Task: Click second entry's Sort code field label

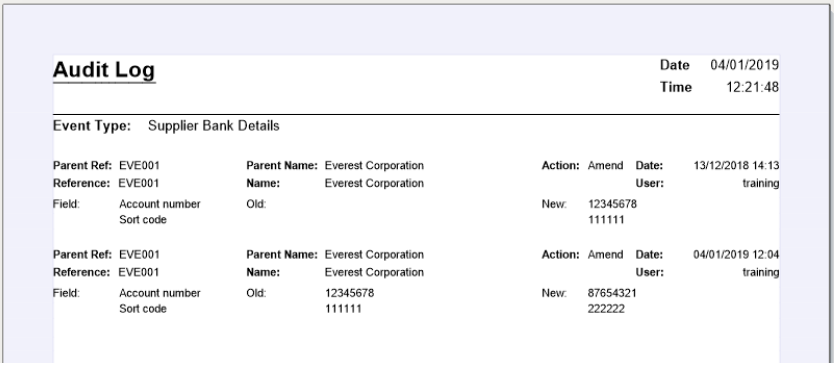Action: (143, 309)
